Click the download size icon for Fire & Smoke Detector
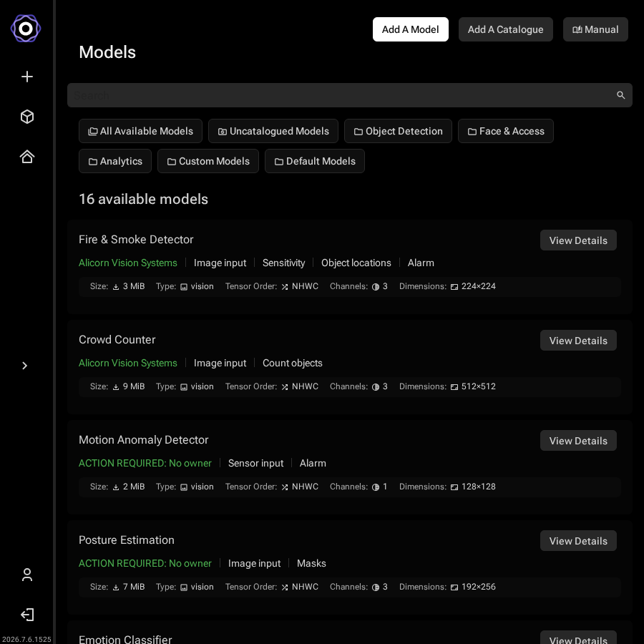 pyautogui.click(x=116, y=287)
